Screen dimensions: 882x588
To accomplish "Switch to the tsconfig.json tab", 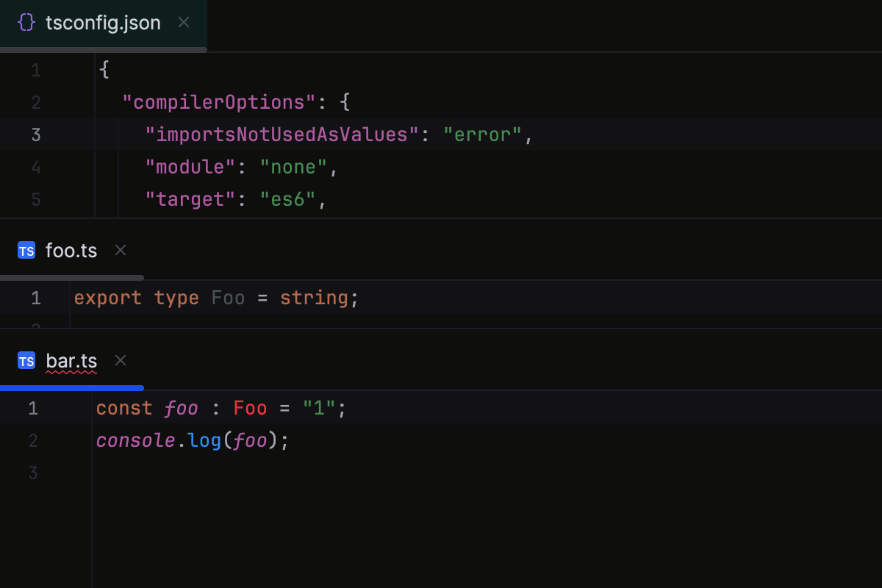I will 103,22.
